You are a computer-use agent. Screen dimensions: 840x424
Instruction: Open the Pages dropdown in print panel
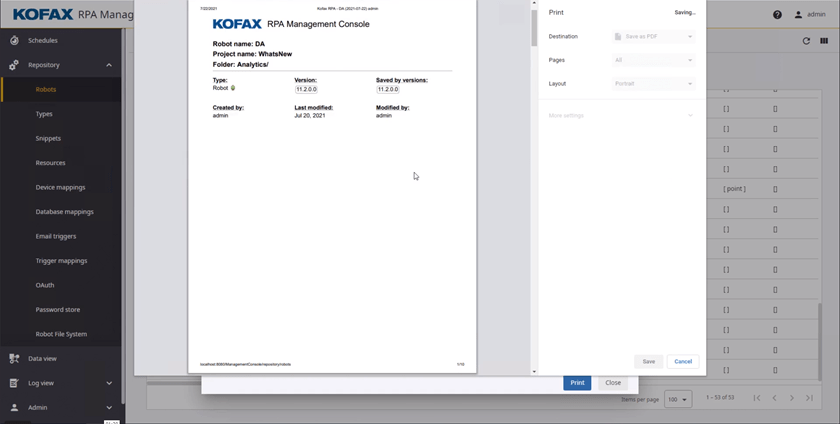(654, 60)
